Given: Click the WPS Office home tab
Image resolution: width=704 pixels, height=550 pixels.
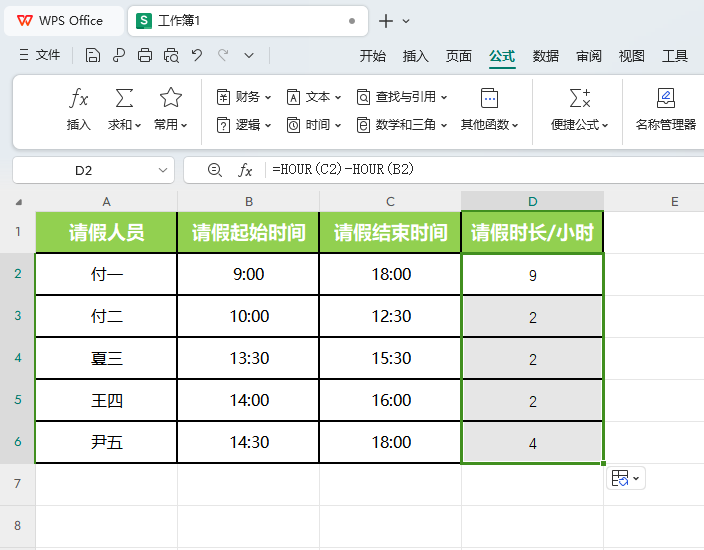Looking at the screenshot, I should pos(63,21).
